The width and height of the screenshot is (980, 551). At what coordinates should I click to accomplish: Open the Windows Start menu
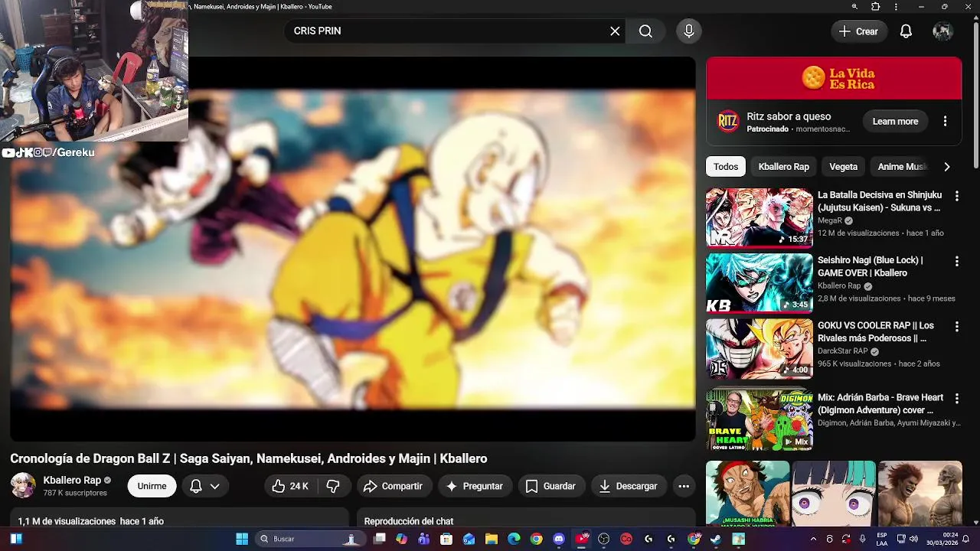(242, 539)
